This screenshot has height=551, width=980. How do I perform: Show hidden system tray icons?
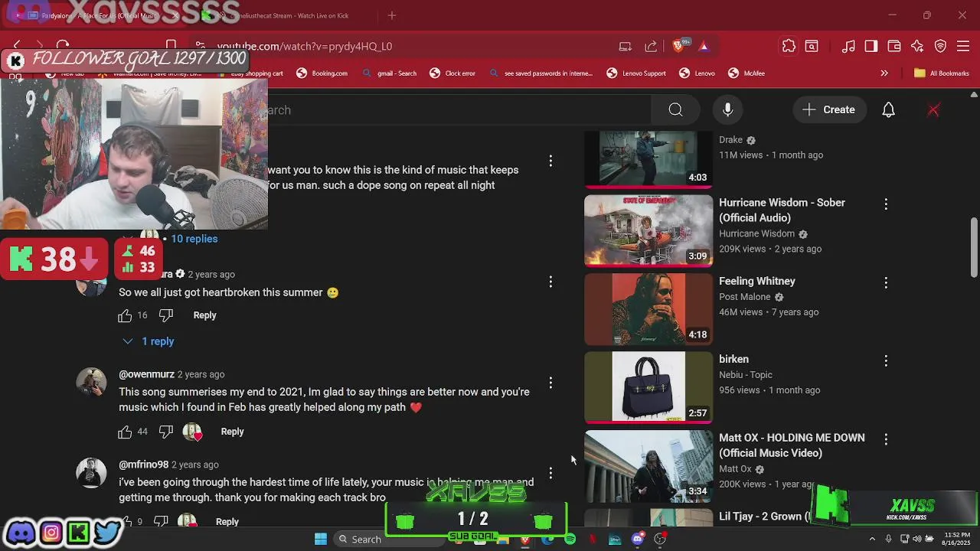click(872, 539)
